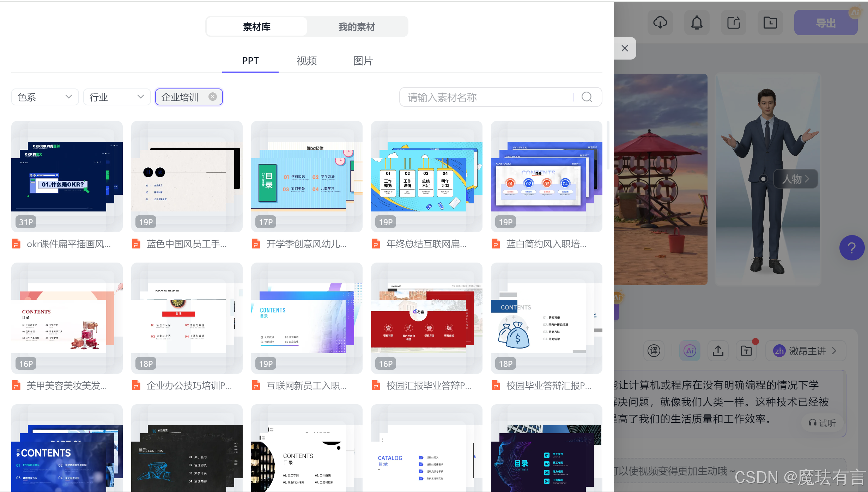Open the help question mark button
This screenshot has width=868, height=492.
(852, 248)
